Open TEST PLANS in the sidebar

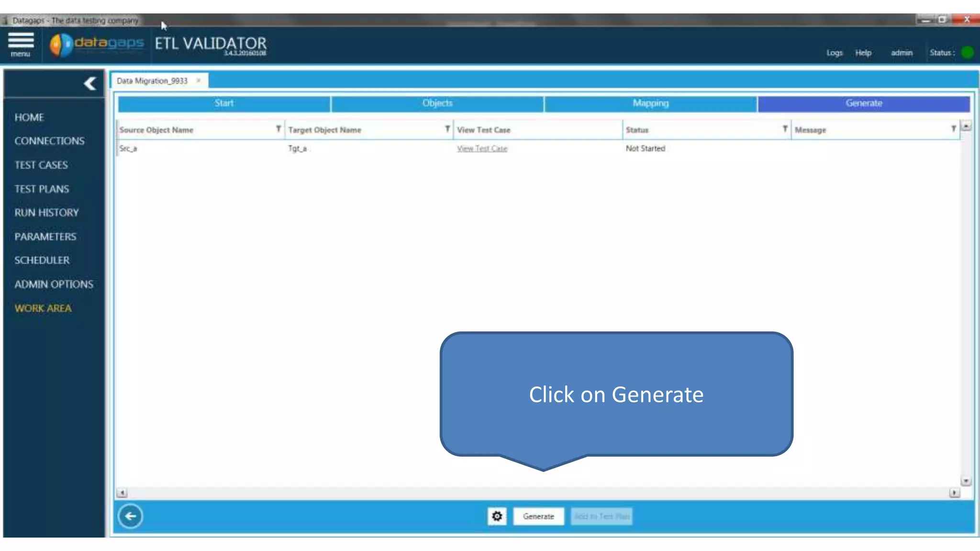coord(42,189)
